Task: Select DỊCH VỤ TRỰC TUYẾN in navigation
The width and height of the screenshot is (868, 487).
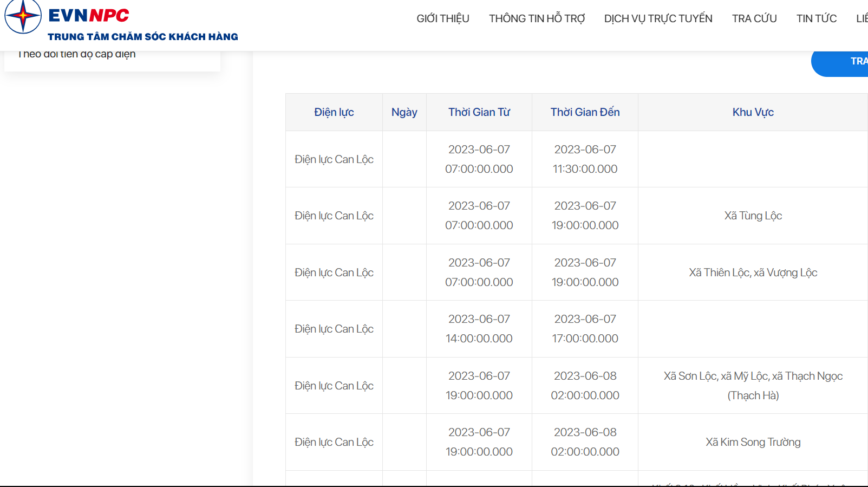Action: click(658, 18)
